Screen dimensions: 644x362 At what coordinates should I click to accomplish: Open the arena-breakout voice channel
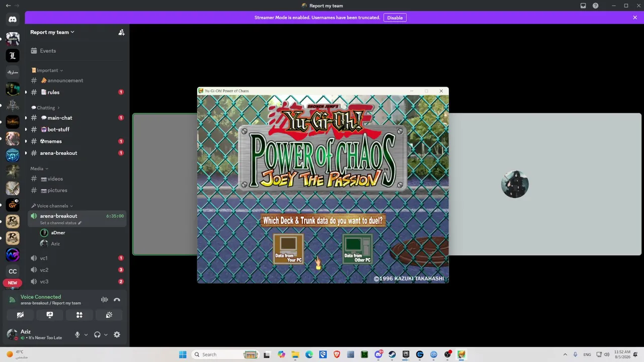pos(76,219)
